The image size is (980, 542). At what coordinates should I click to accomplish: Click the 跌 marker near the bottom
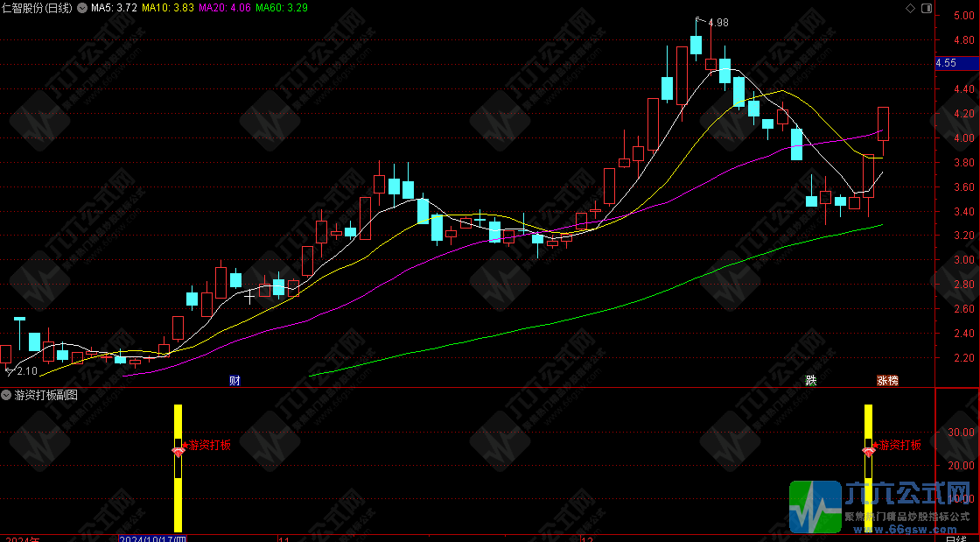(811, 380)
